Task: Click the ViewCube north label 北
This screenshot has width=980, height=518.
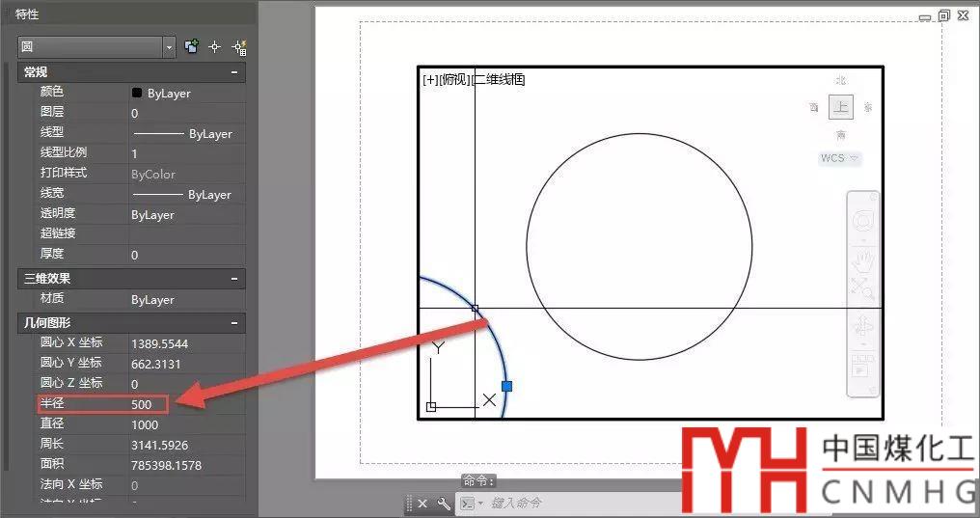Action: pyautogui.click(x=841, y=80)
